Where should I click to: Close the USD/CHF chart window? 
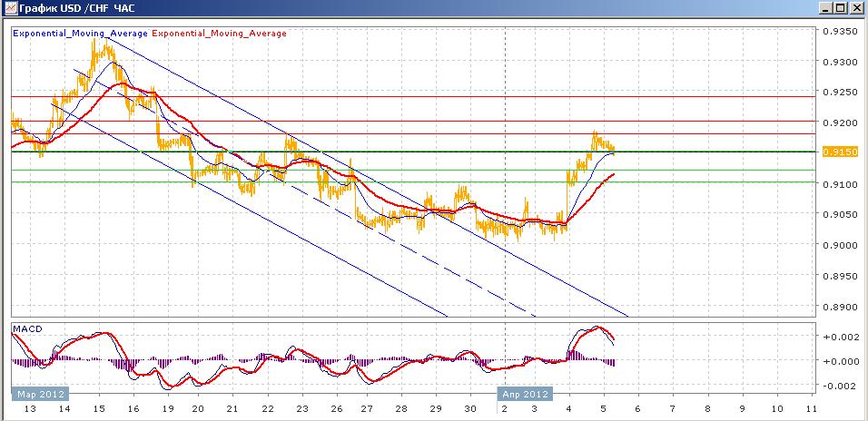click(x=856, y=8)
